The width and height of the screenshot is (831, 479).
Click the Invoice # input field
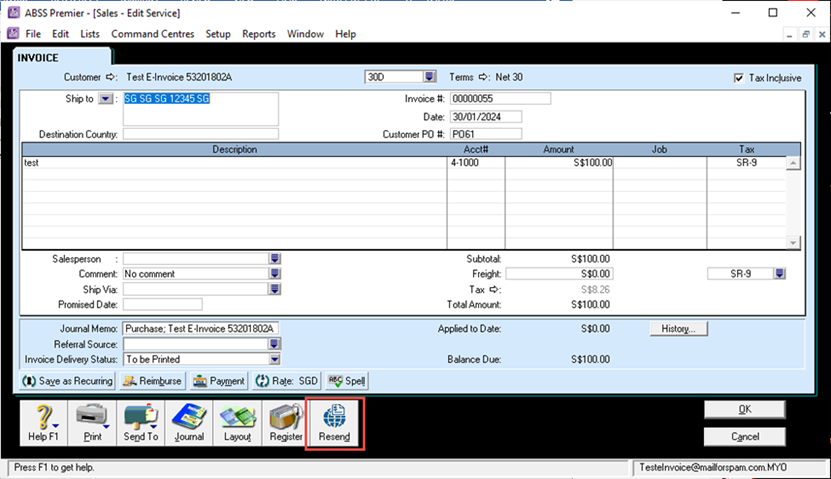(500, 99)
